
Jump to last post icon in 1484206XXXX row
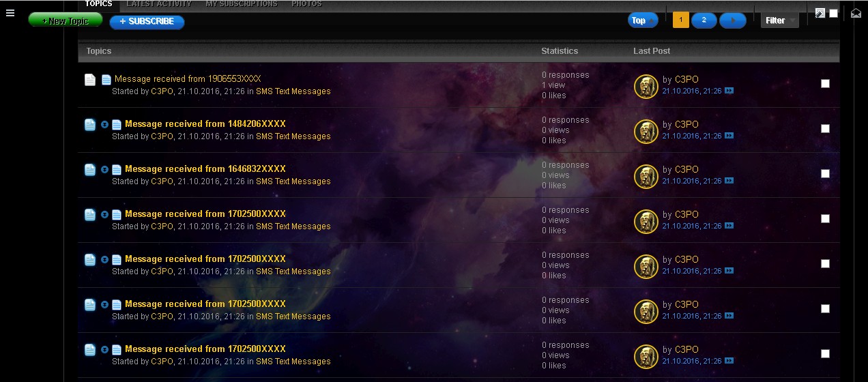pyautogui.click(x=729, y=136)
